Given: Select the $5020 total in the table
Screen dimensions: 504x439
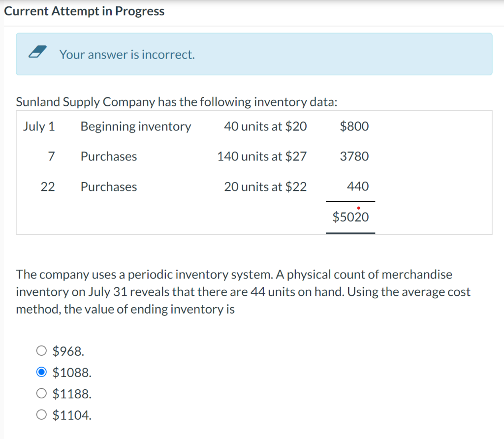Looking at the screenshot, I should 350,217.
